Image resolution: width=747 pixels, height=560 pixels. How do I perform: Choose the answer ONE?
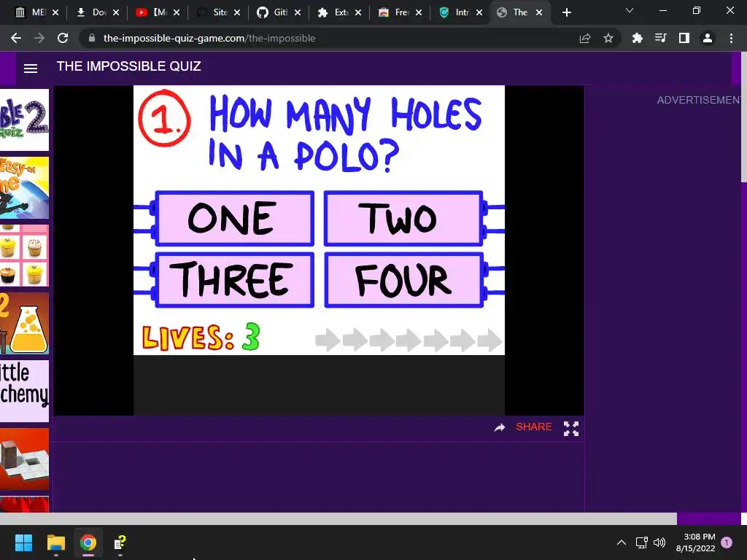pos(234,219)
